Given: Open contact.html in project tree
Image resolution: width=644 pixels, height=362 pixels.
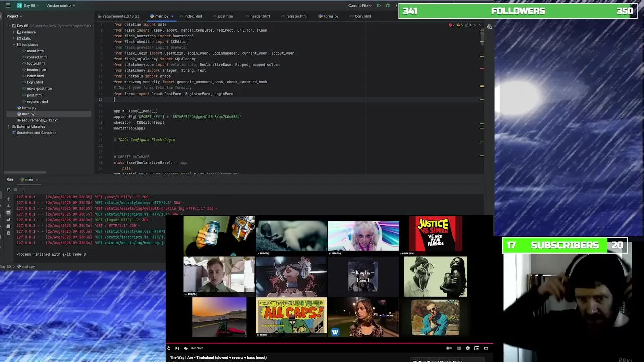Looking at the screenshot, I should pos(37,57).
